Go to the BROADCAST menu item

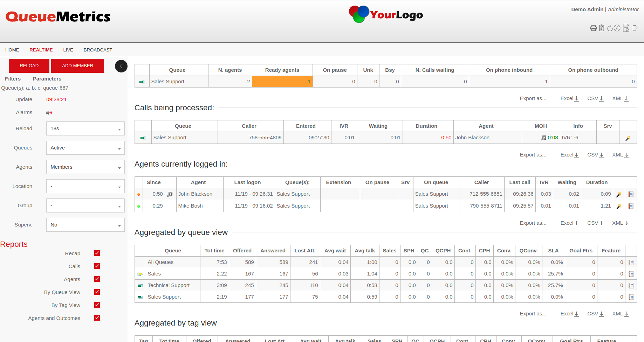tap(98, 50)
